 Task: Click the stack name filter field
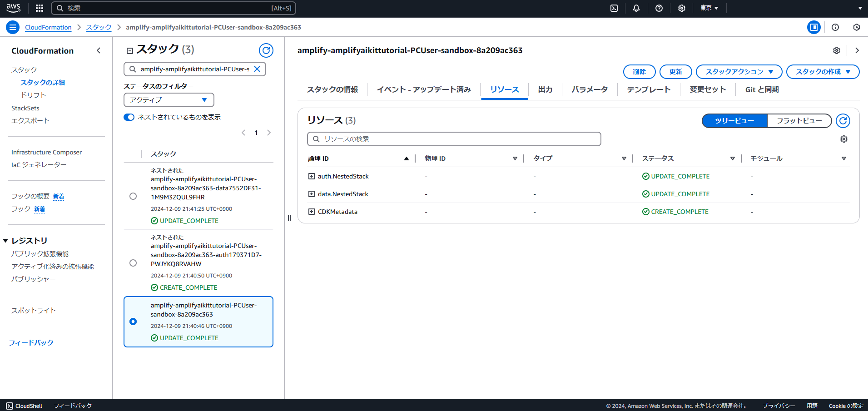[x=195, y=69]
